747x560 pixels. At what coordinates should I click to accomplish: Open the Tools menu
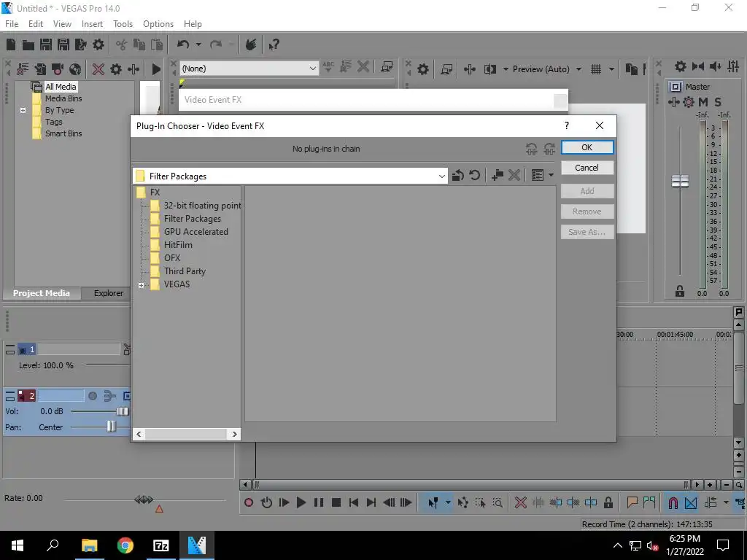(x=123, y=24)
